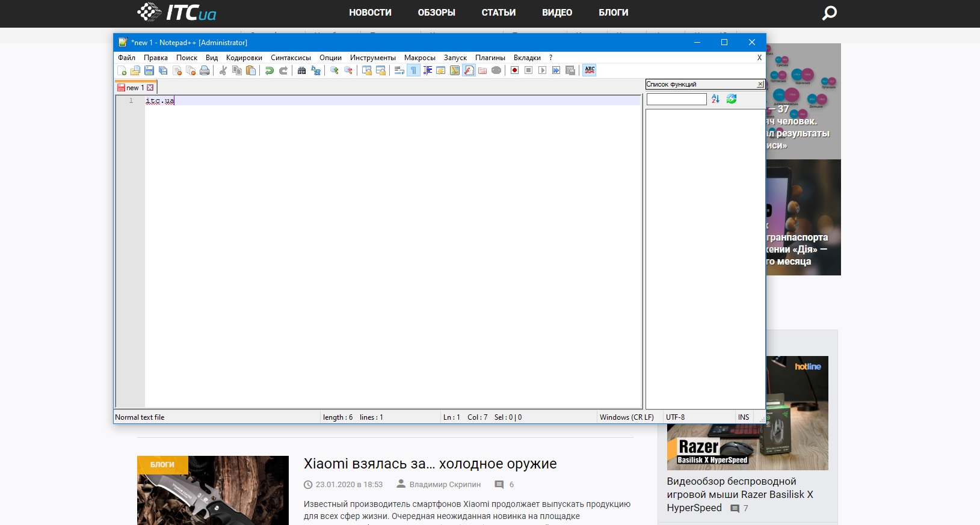Image resolution: width=980 pixels, height=525 pixels.
Task: Close the "new 1" document tab
Action: [x=150, y=88]
